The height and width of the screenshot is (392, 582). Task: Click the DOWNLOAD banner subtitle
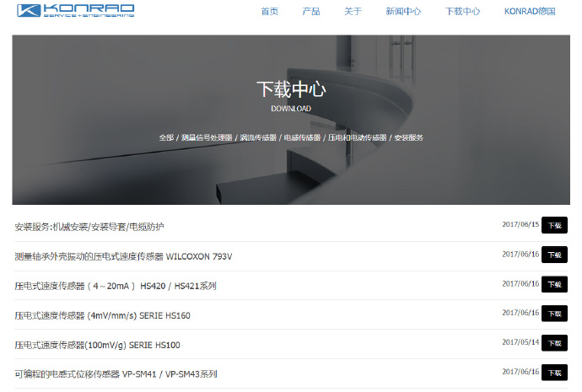291,109
